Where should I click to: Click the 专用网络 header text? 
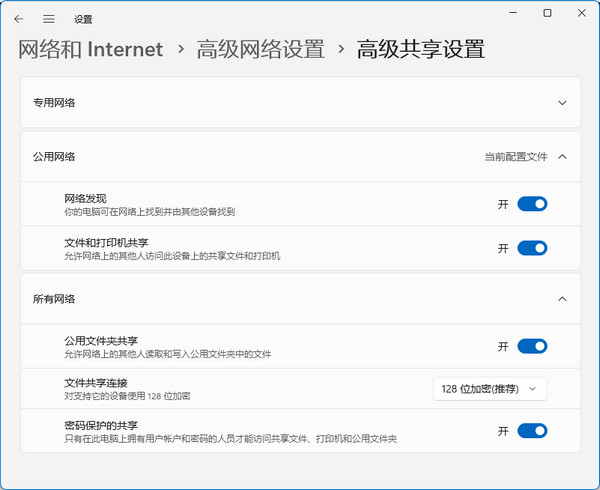[x=54, y=103]
